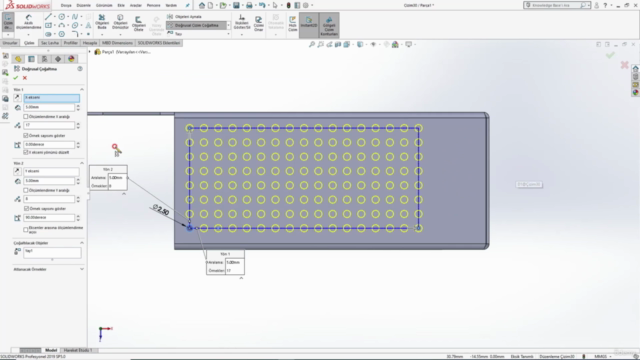Enable Ölçümlendirme Y aralığı checkbox
Screen dimensions: 640x360
tap(26, 190)
